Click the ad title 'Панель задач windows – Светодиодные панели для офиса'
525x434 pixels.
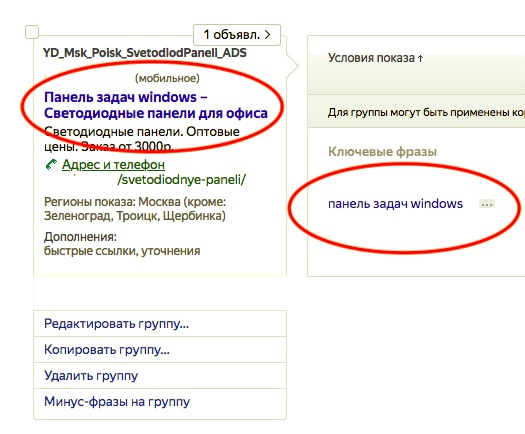[156, 105]
